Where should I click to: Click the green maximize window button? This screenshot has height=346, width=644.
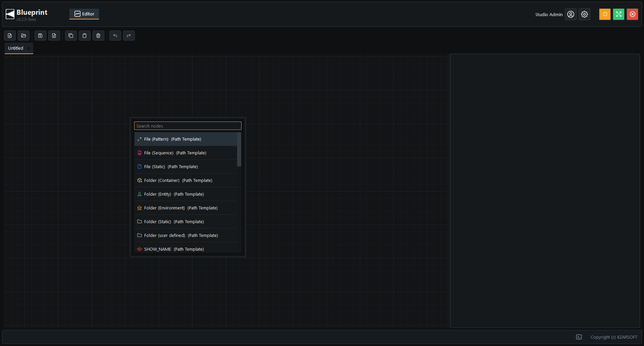619,14
